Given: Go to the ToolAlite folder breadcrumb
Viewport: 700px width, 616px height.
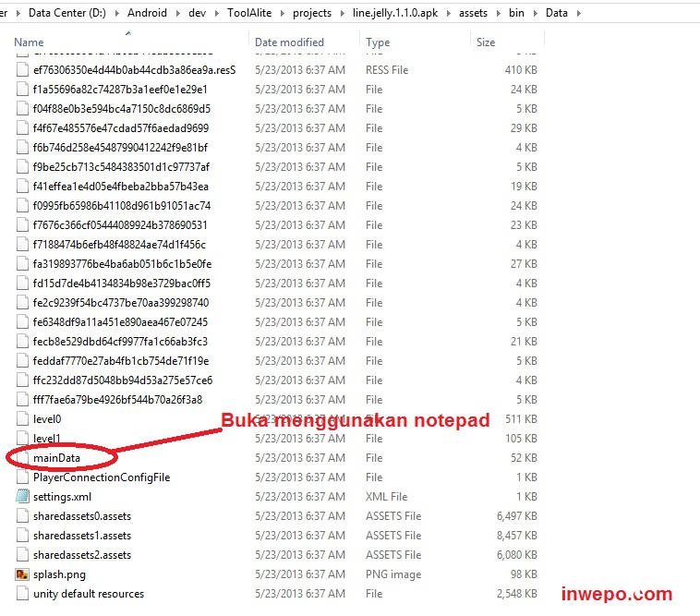Looking at the screenshot, I should coord(249,13).
